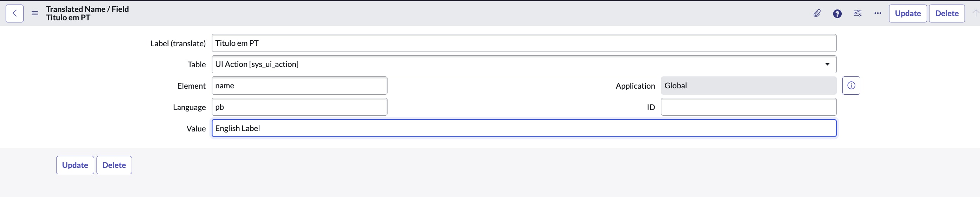Image resolution: width=980 pixels, height=197 pixels.
Task: Select the empty ID input field
Action: point(748,107)
